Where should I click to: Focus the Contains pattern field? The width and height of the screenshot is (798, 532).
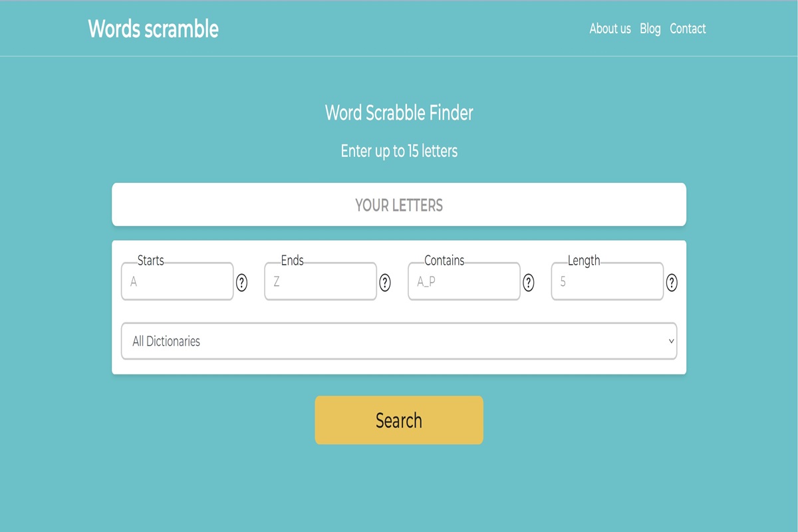click(464, 282)
